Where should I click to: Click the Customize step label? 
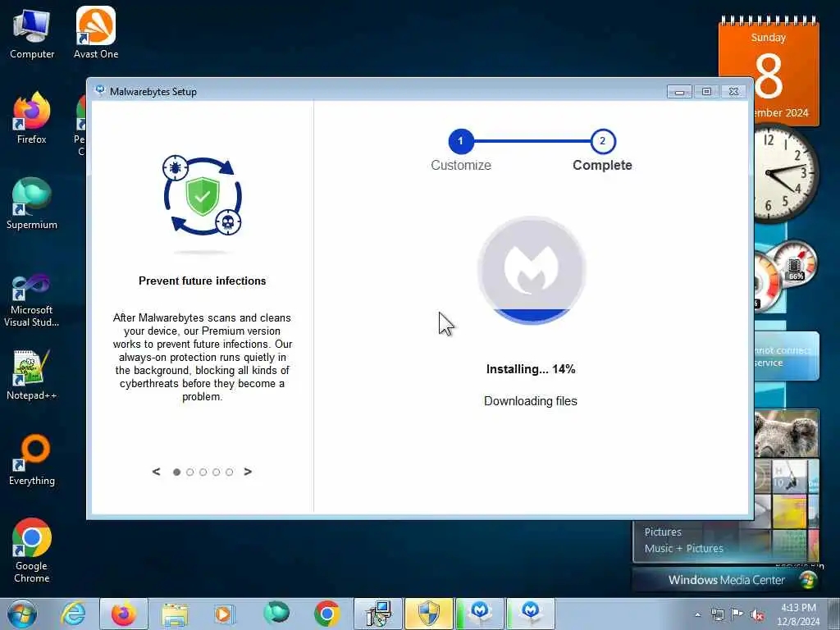coord(461,165)
